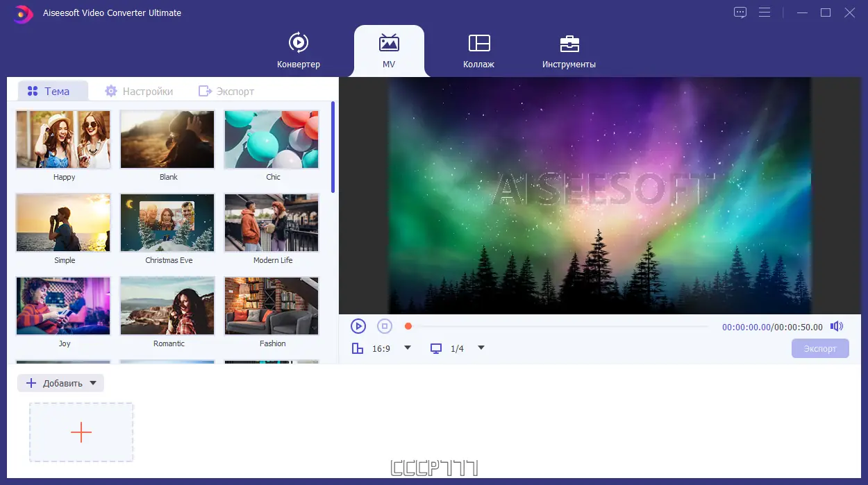Select the Joy theme thumbnail
This screenshot has width=868, height=485.
click(x=63, y=306)
